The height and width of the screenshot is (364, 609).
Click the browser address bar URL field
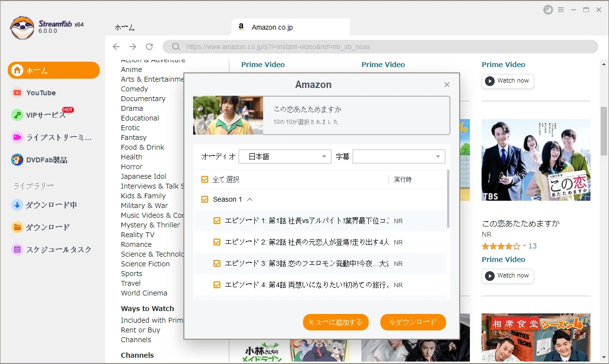pos(340,46)
